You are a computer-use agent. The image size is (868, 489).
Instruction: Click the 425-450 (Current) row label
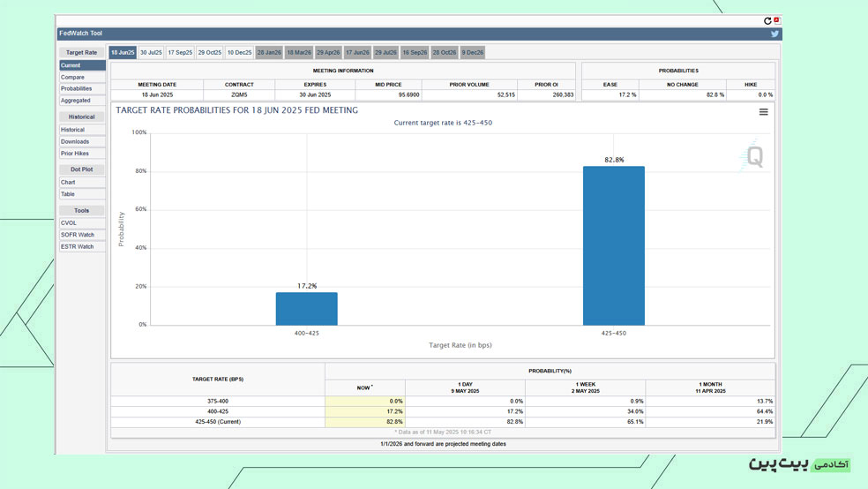click(218, 422)
